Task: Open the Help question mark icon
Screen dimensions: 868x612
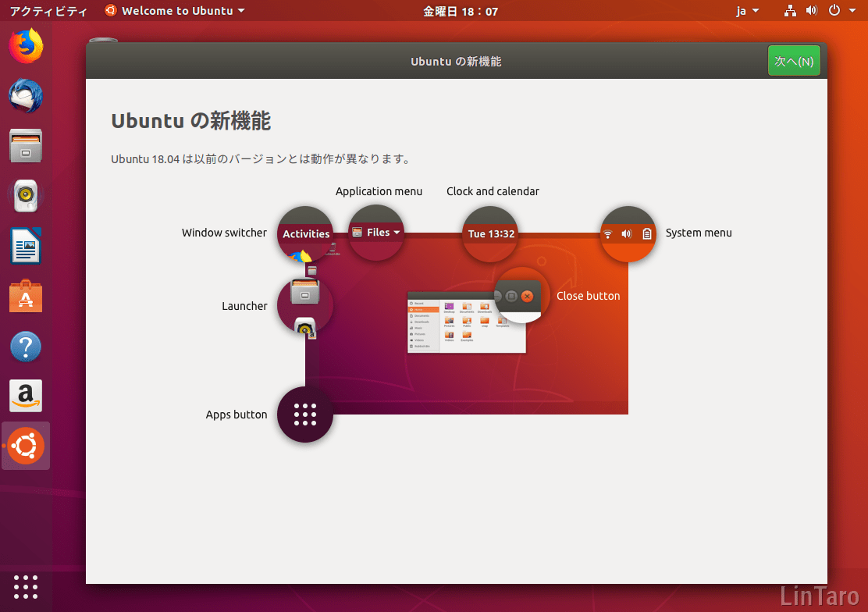Action: pyautogui.click(x=26, y=346)
